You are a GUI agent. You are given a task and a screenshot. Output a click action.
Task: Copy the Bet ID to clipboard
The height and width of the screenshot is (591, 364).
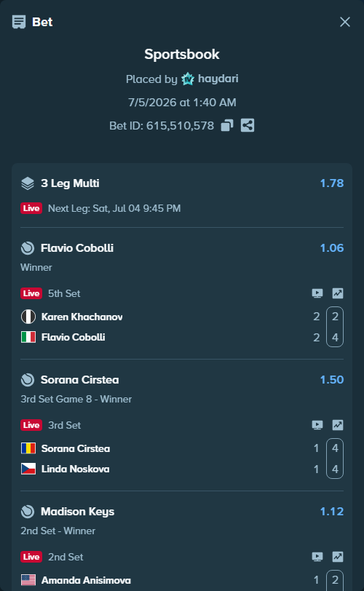pos(227,125)
